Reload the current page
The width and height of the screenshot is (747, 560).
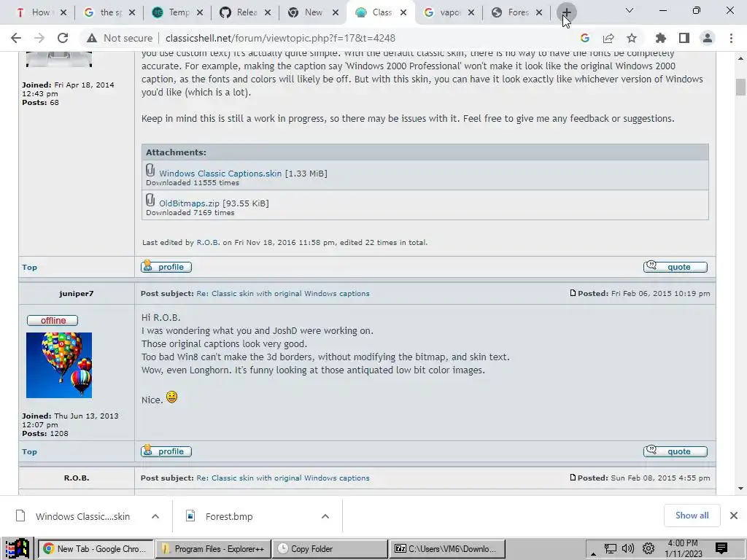(x=63, y=38)
